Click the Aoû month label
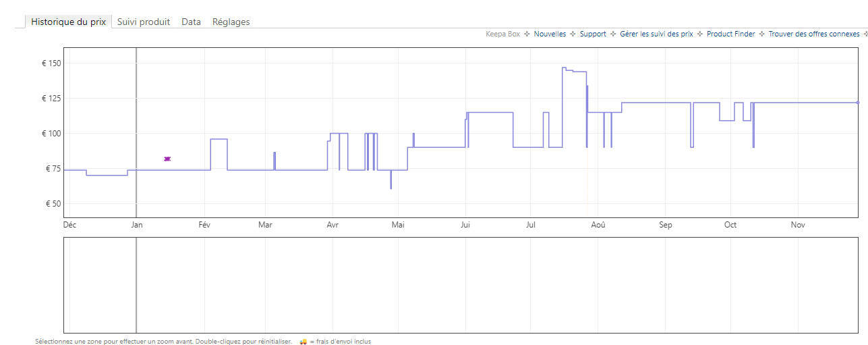Image resolution: width=868 pixels, height=345 pixels. [x=598, y=225]
